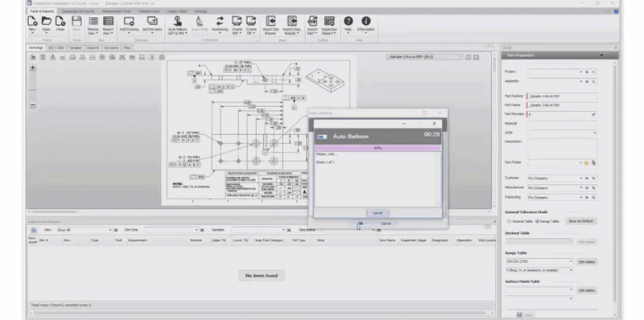Screen dimensions: 644x320
Task: Expand the Show All view dropdown
Action: [x=85, y=230]
